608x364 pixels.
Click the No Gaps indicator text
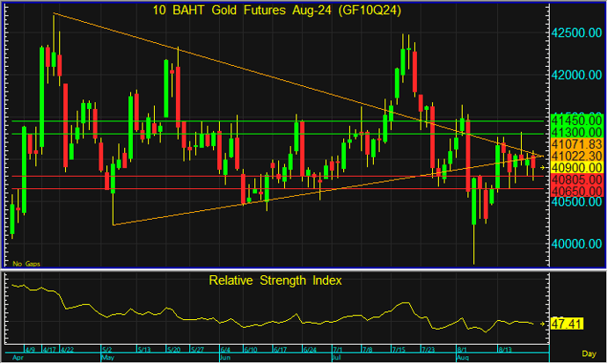pos(25,263)
